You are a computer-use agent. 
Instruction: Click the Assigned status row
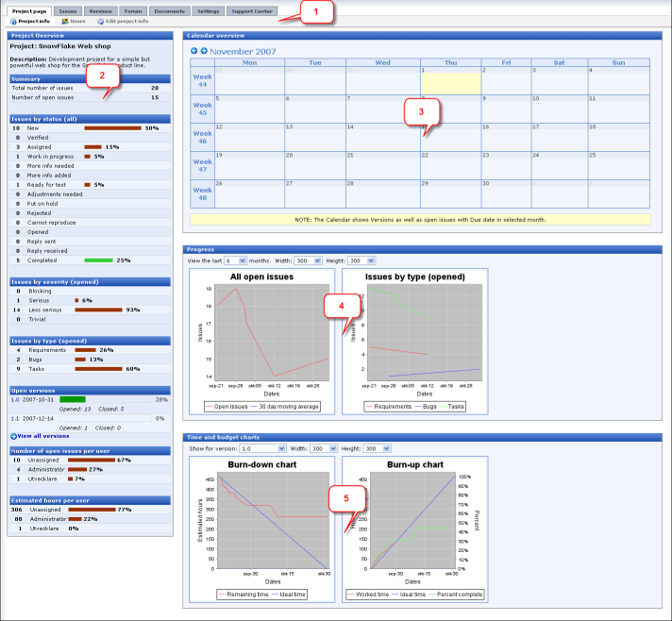pyautogui.click(x=90, y=147)
